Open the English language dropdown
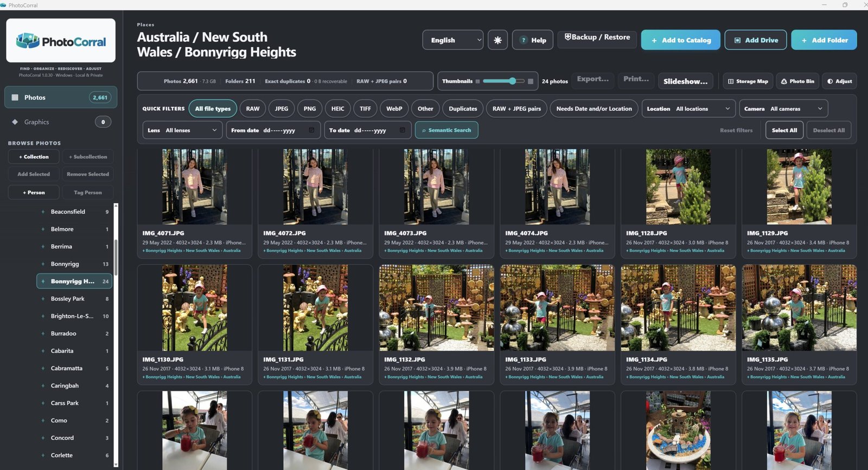 453,40
